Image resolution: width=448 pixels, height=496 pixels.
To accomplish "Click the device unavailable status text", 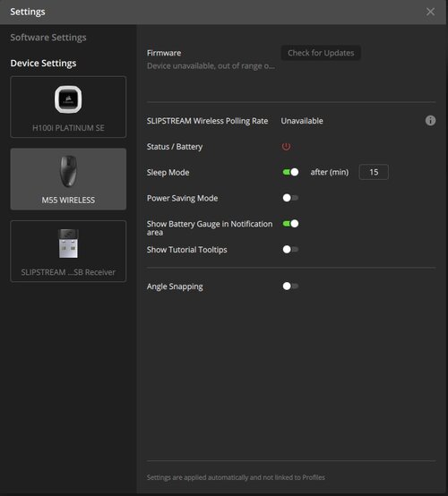I will (x=211, y=66).
